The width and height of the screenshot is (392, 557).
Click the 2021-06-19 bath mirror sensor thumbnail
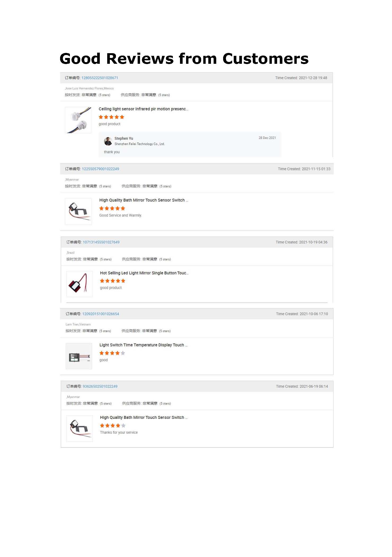pyautogui.click(x=79, y=428)
